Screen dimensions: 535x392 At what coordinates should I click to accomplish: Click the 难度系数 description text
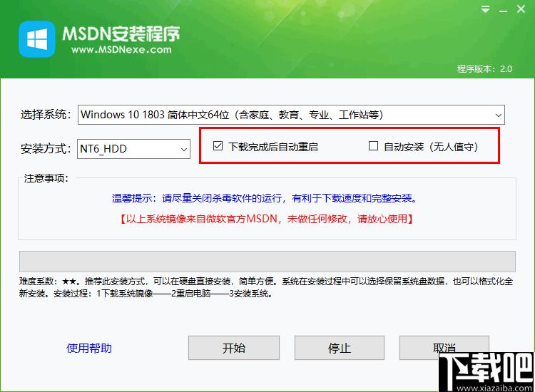coord(266,287)
